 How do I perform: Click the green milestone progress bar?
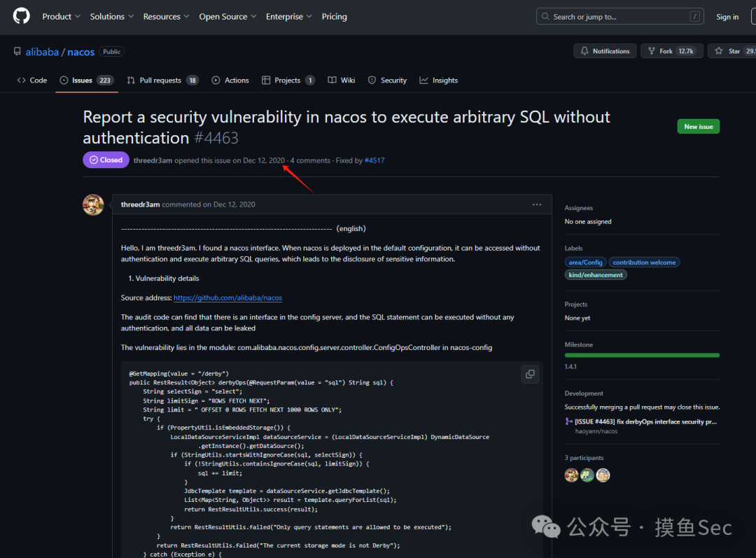click(x=642, y=356)
